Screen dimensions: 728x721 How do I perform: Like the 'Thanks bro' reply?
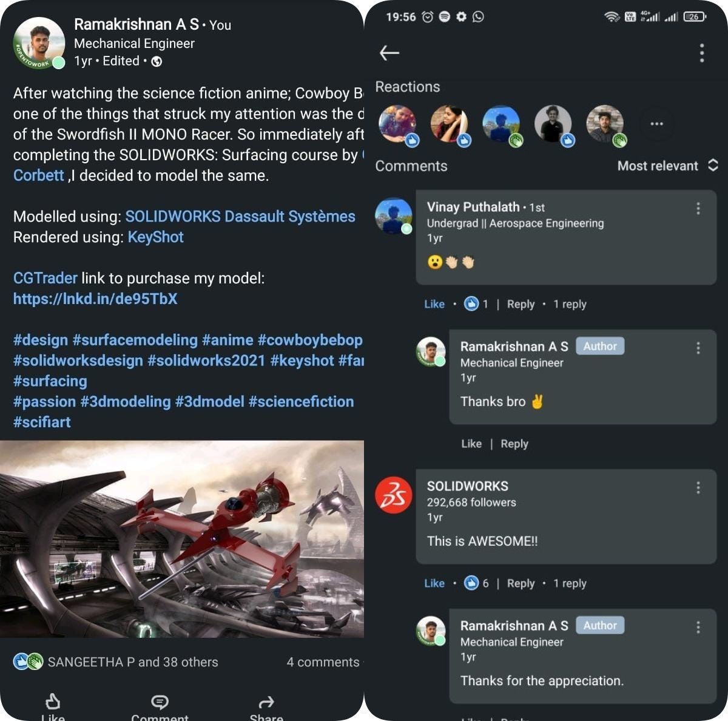pos(471,444)
